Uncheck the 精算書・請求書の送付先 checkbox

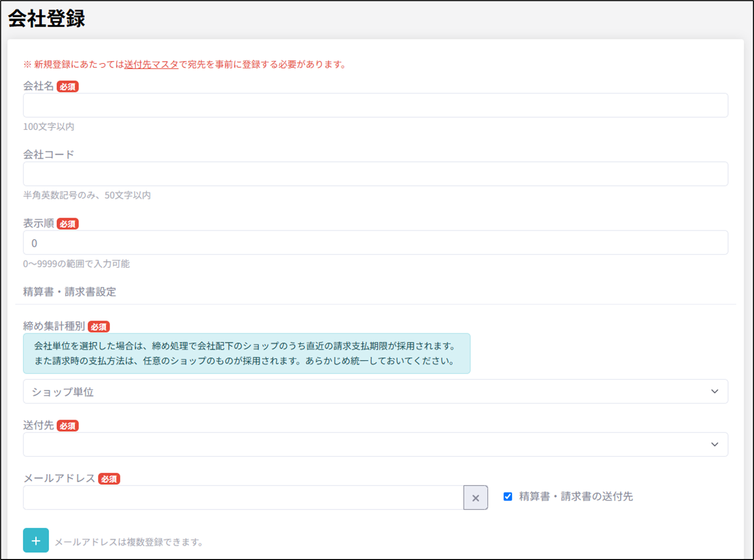pos(507,497)
